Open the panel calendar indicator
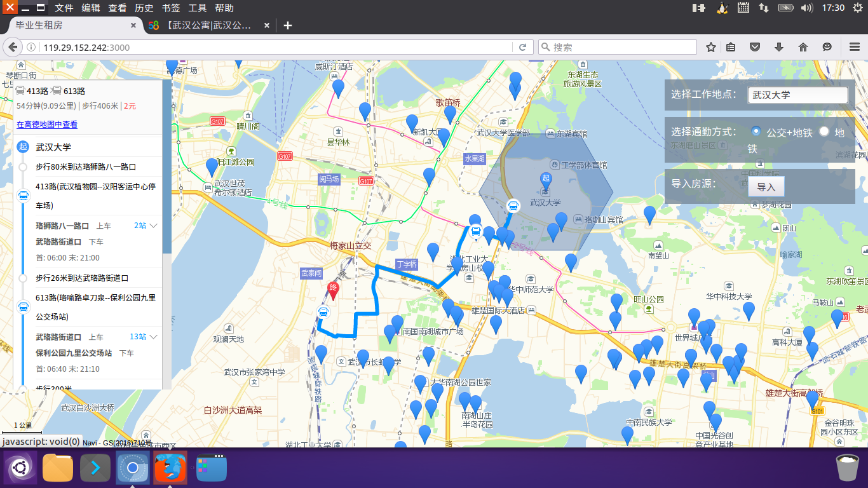The image size is (868, 488). pos(743,8)
